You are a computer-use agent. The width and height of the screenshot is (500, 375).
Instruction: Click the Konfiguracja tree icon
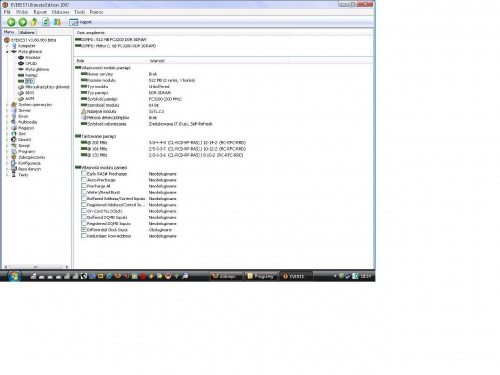tap(14, 163)
